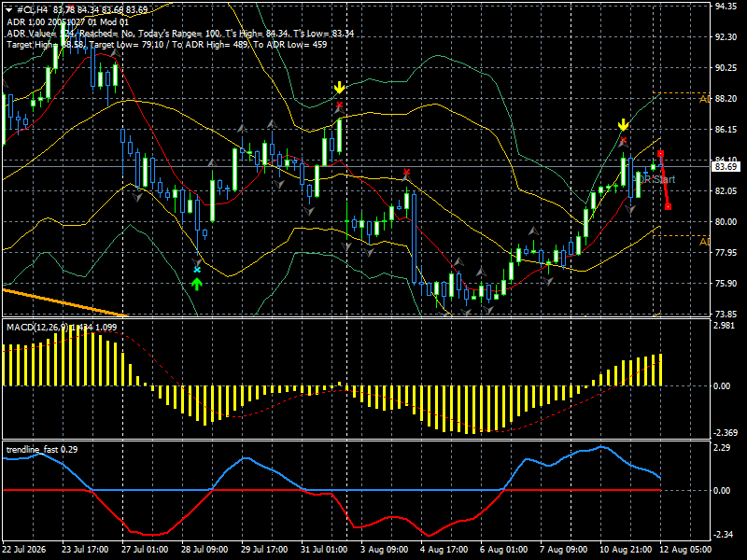Click the 94.35 price scale value

[726, 7]
